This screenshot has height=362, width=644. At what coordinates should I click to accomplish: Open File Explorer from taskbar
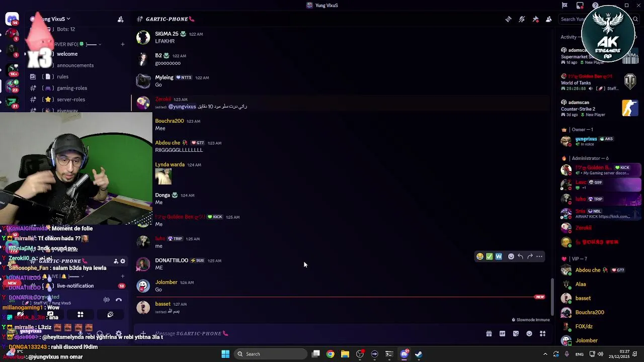[345, 354]
